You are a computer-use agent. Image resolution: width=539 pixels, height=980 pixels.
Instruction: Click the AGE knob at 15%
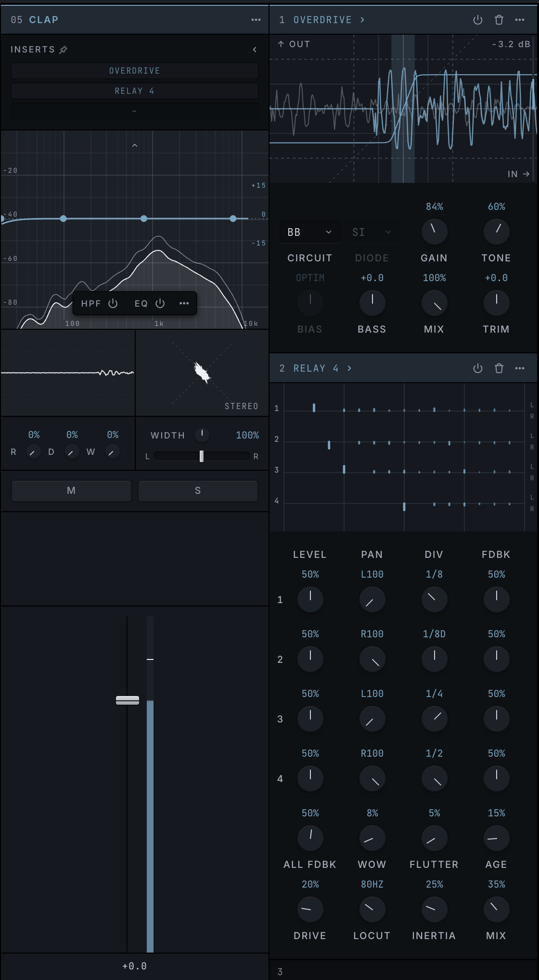pyautogui.click(x=496, y=838)
